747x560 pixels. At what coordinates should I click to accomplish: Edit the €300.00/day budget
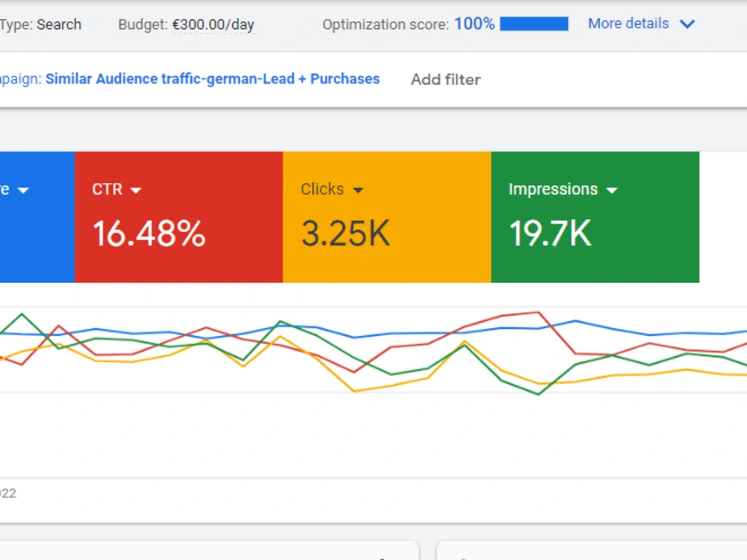click(x=213, y=25)
